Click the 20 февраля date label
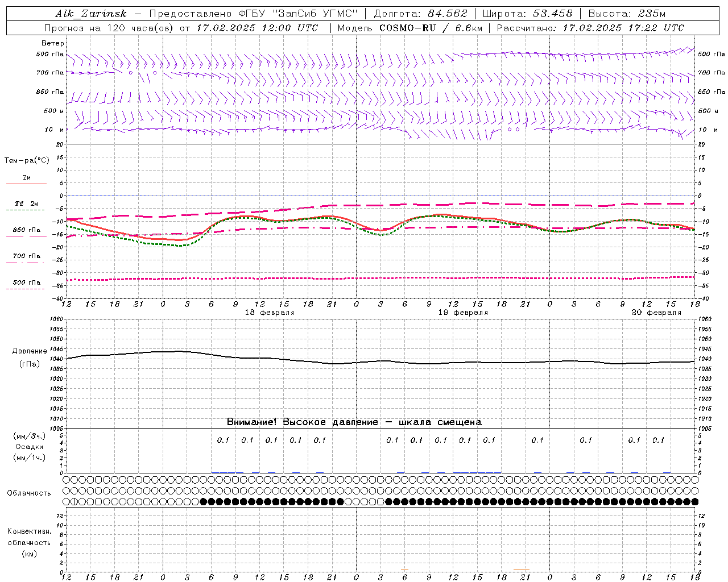Screen dimensions: 728x582 (656, 313)
